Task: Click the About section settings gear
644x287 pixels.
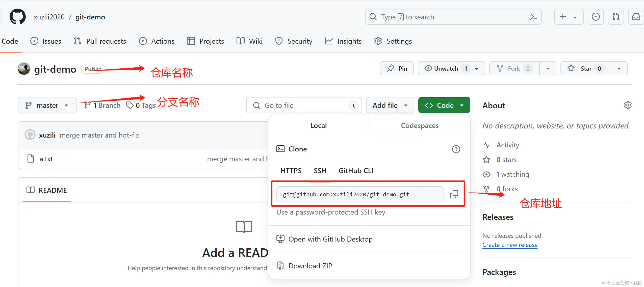Action: (x=628, y=105)
